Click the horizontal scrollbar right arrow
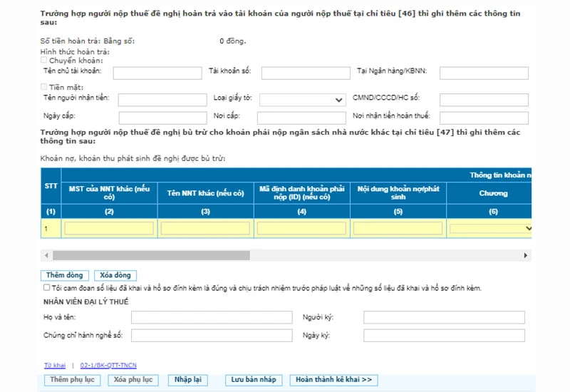This screenshot has width=570, height=392. [x=527, y=255]
